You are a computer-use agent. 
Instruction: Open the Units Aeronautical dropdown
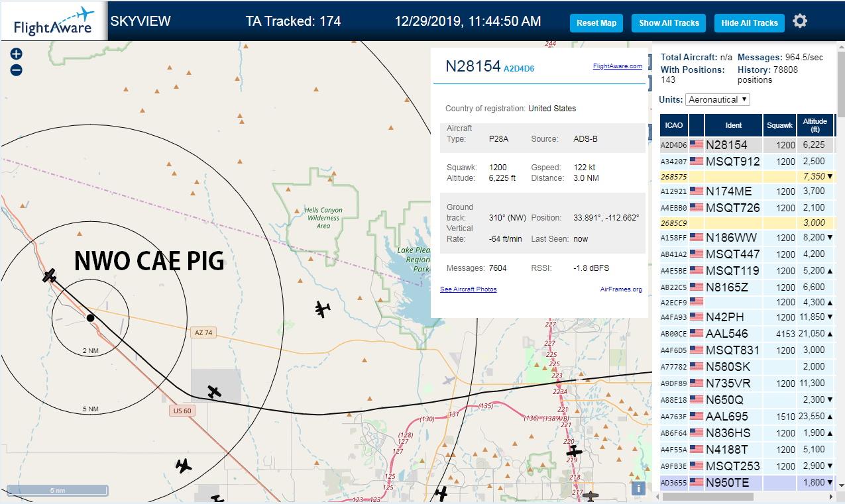pyautogui.click(x=718, y=99)
